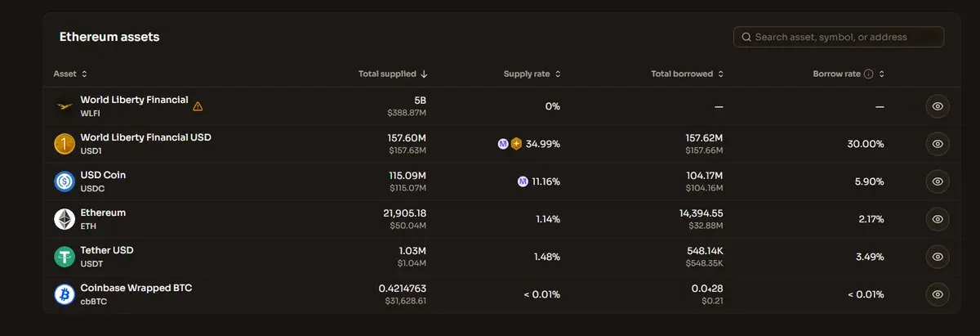The height and width of the screenshot is (336, 980).
Task: Click the Coinbase Wrapped BTC logo
Action: (x=65, y=294)
